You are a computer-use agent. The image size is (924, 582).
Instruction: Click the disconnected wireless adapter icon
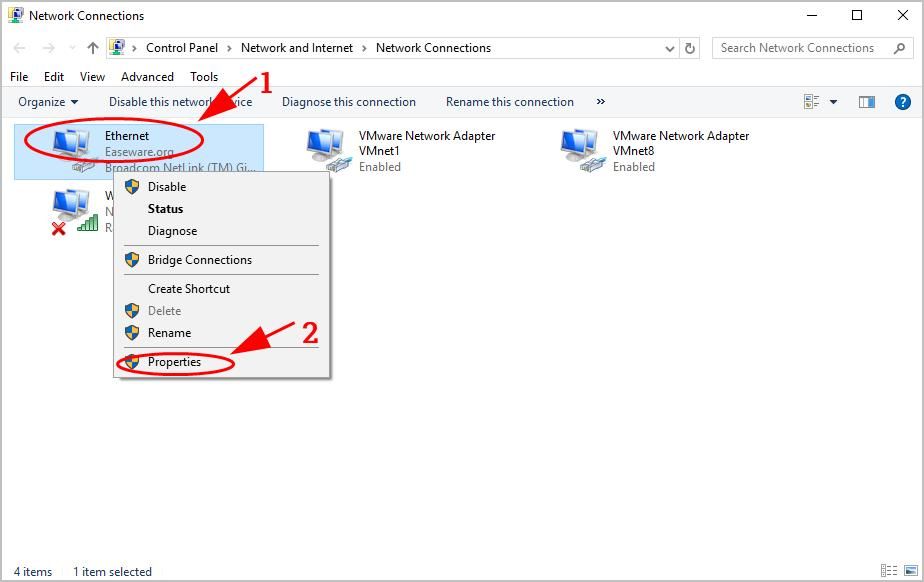[x=72, y=210]
